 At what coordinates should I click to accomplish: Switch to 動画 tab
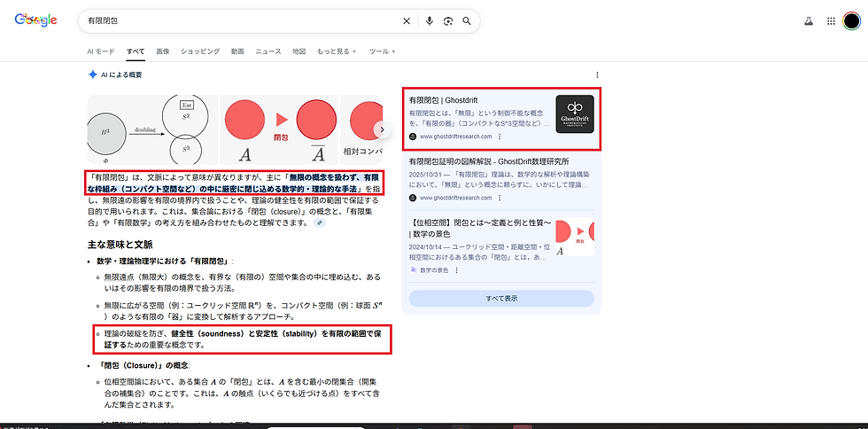(x=237, y=51)
